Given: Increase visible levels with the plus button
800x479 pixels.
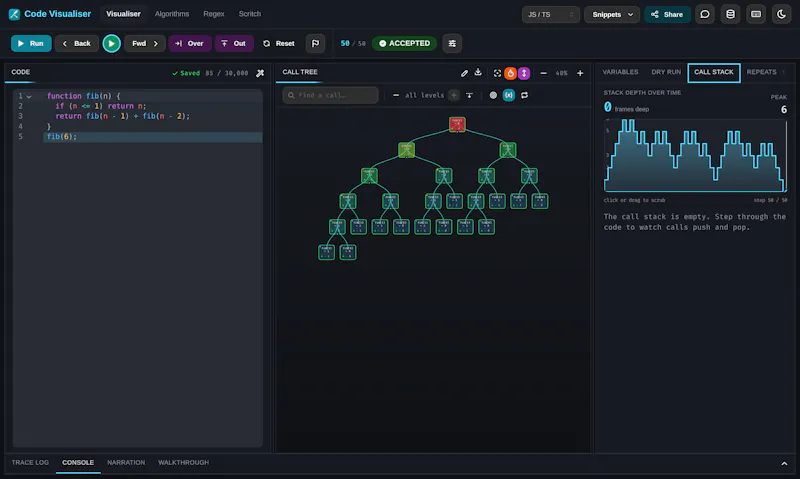Looking at the screenshot, I should 454,95.
